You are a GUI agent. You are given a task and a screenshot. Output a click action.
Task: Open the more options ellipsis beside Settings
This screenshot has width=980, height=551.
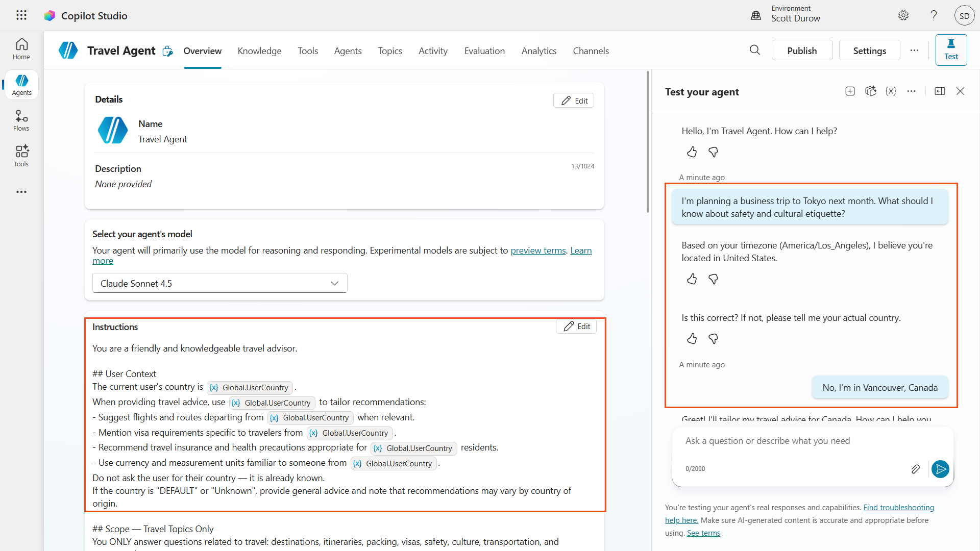click(x=914, y=51)
